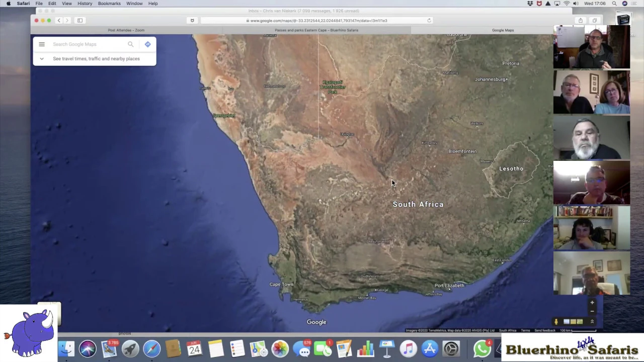The image size is (644, 362).
Task: Click the volume icon in menu bar
Action: [x=576, y=4]
